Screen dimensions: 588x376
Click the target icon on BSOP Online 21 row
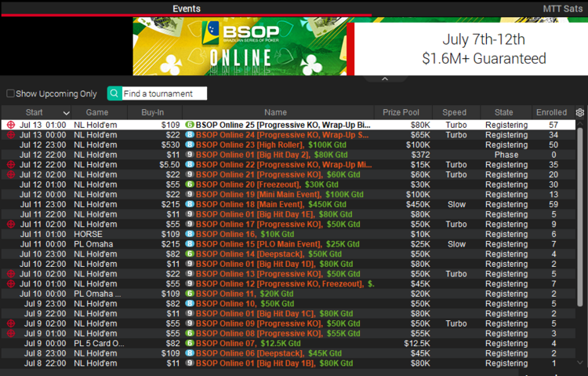point(11,175)
